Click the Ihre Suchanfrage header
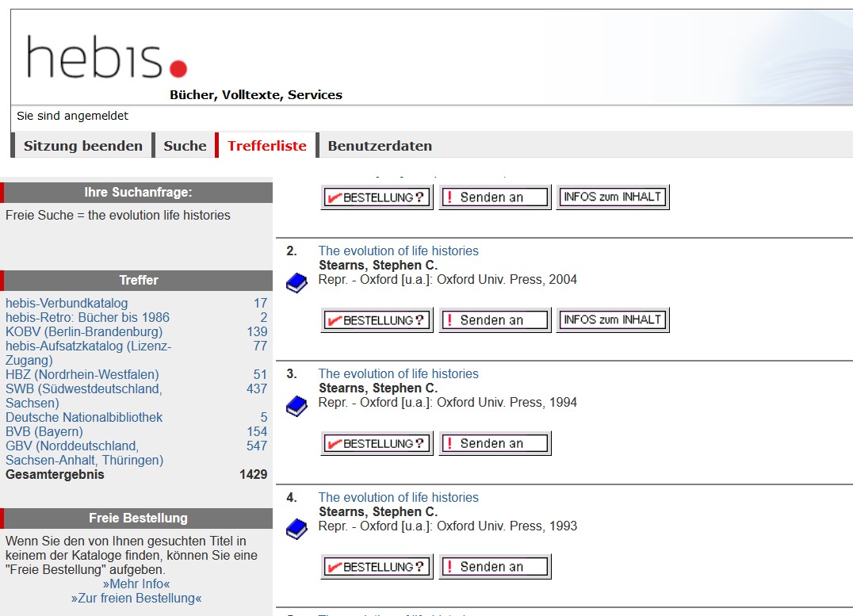853x616 pixels. 138,192
